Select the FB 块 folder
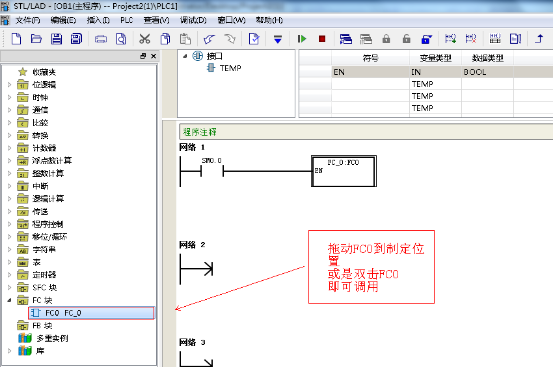Viewport: 554px width, 368px height. (35, 326)
